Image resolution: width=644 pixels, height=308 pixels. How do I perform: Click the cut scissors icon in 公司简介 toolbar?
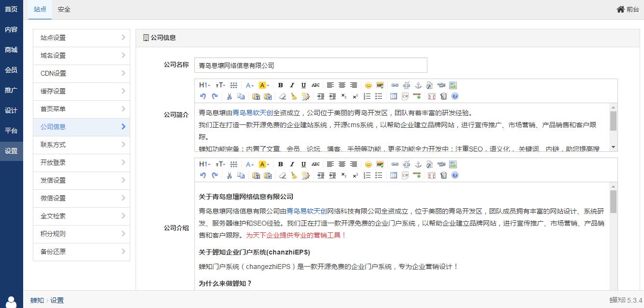click(230, 96)
